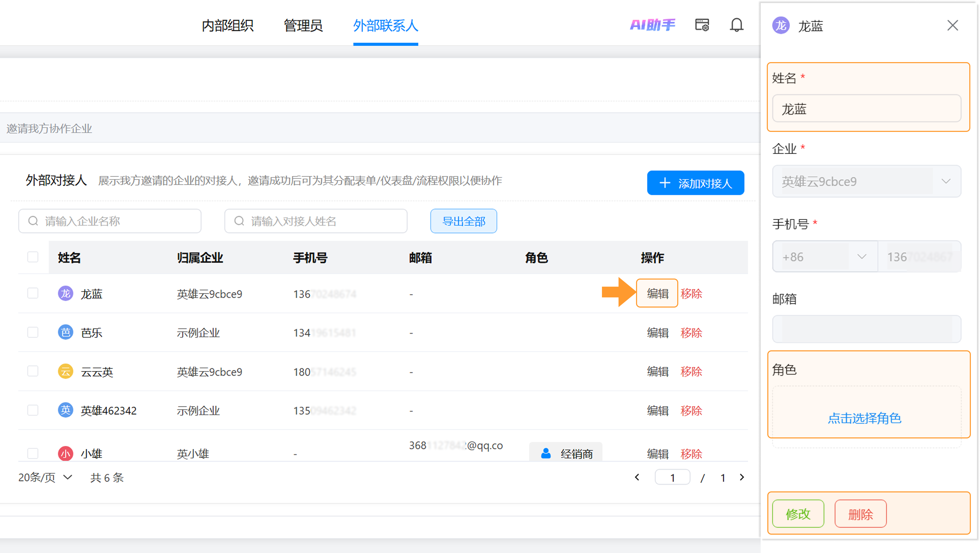The height and width of the screenshot is (553, 980).
Task: Click 角色 column header
Action: pos(536,258)
